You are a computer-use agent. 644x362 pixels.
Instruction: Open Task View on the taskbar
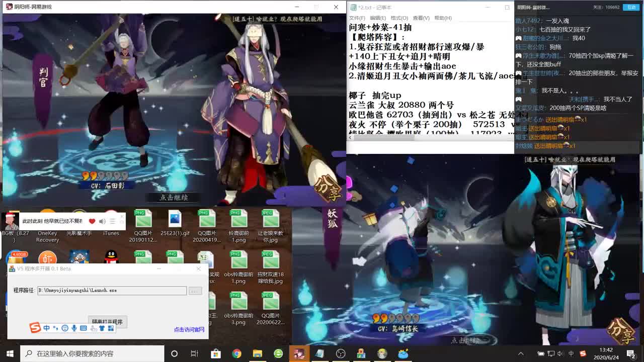[194, 353]
